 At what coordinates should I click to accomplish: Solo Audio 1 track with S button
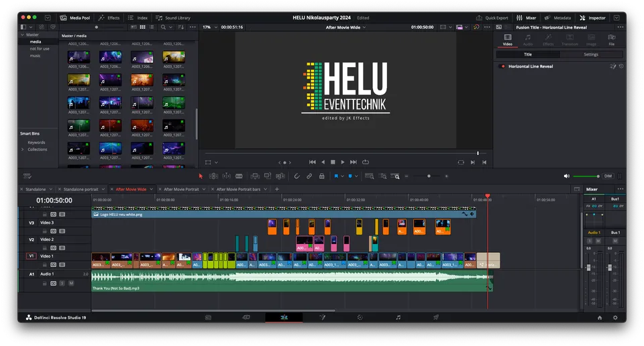coord(62,283)
